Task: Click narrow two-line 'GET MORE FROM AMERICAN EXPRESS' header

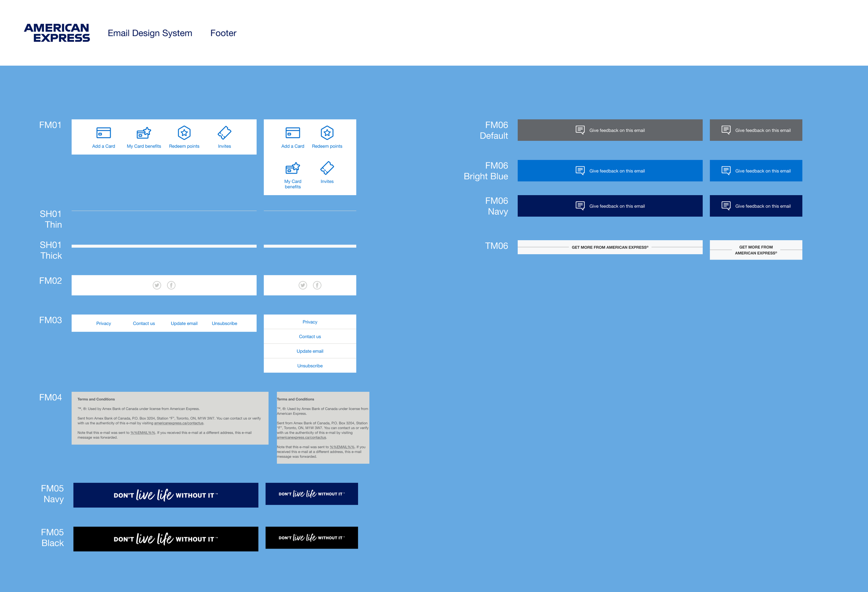Action: [x=756, y=250]
